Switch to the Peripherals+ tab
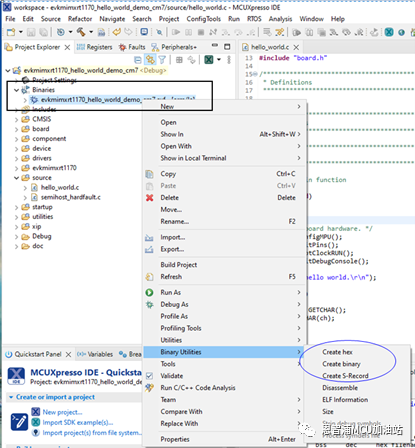Viewport: 415px width, 448px height. 174,47
